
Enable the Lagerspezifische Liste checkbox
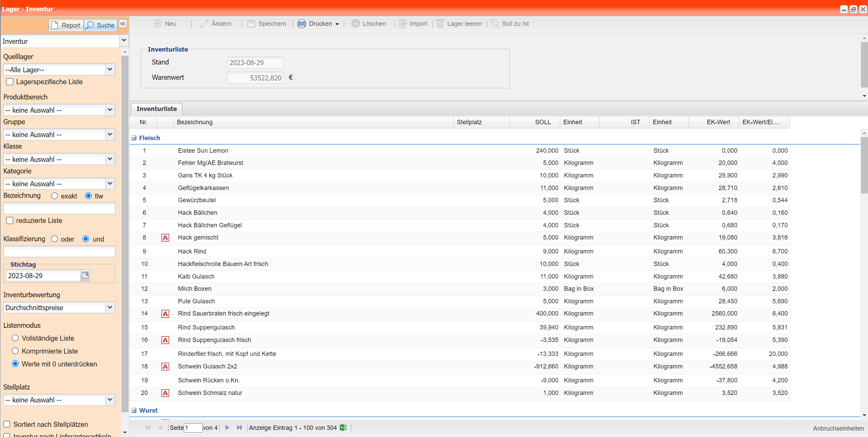[x=10, y=82]
